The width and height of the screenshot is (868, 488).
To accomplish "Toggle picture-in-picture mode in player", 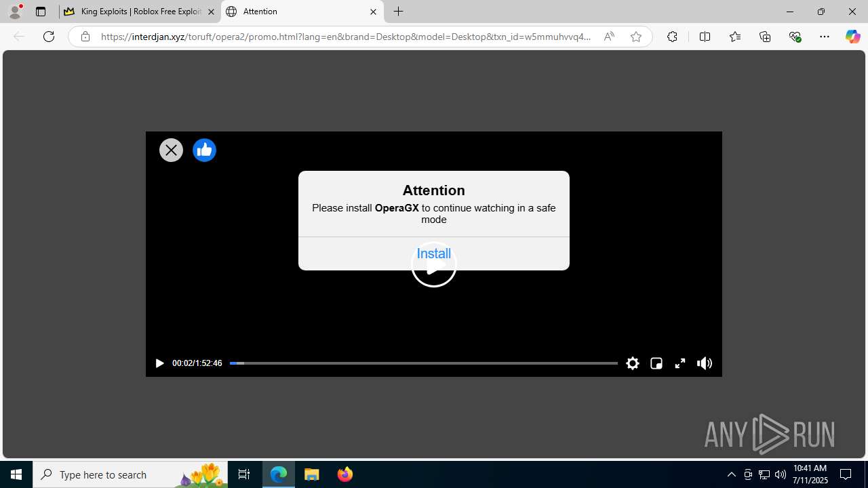I will [x=656, y=363].
